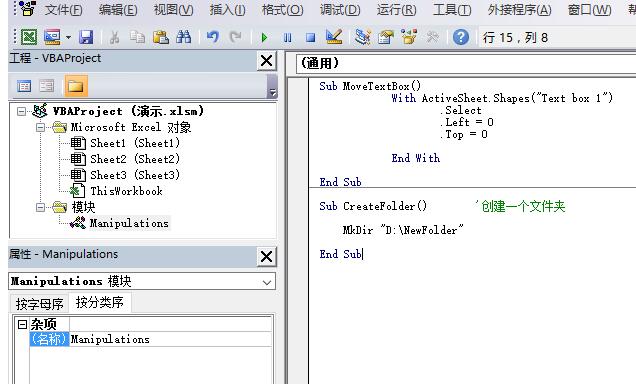
Task: Switch to Microsoft Excel view icon
Action: 29,37
